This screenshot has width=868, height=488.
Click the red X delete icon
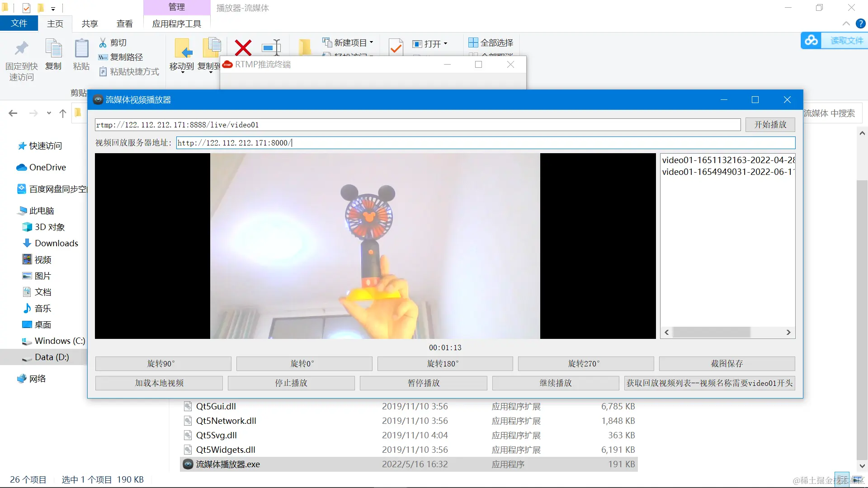pyautogui.click(x=243, y=47)
